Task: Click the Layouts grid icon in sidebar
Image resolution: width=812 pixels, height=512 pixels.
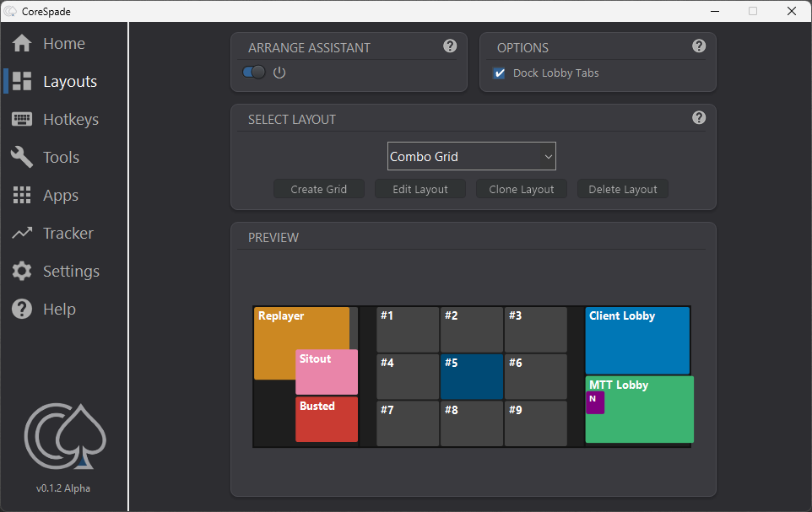Action: (x=22, y=81)
